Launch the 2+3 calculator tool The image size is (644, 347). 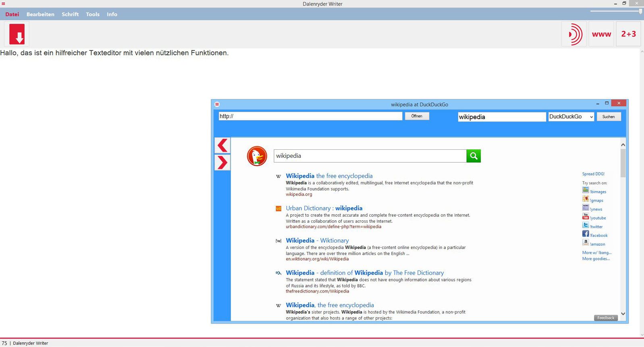628,34
